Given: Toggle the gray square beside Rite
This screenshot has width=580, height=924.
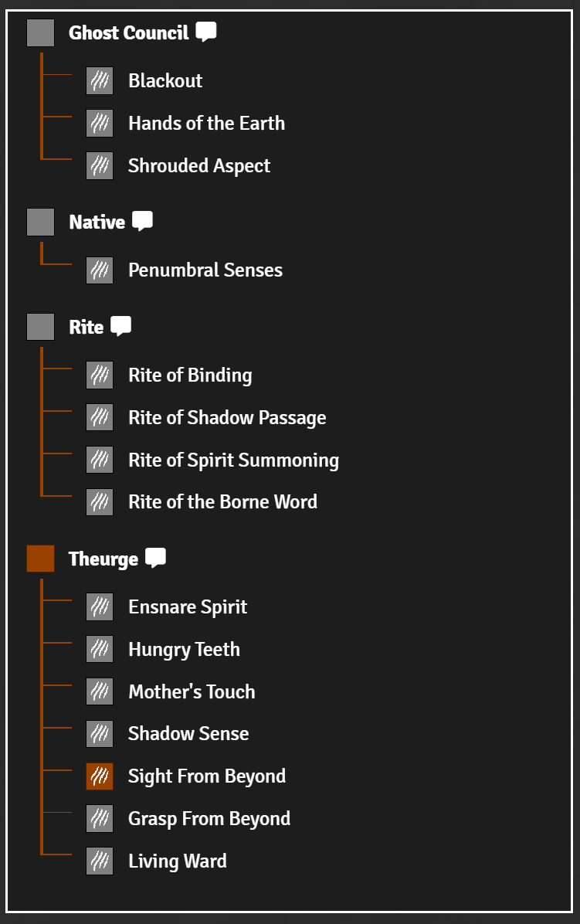Looking at the screenshot, I should [x=41, y=328].
